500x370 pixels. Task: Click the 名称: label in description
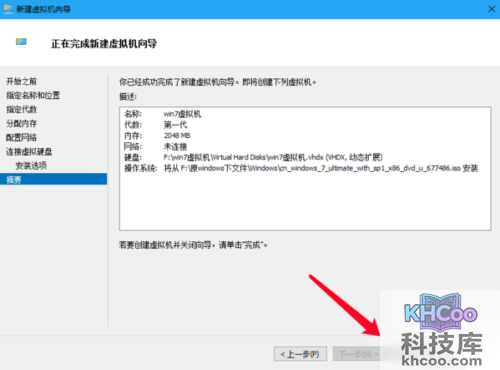click(133, 114)
